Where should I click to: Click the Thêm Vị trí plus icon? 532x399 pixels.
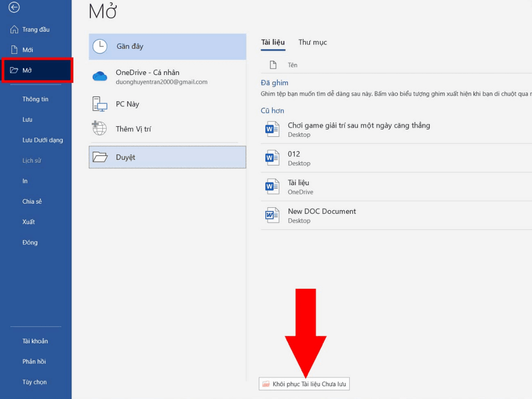[99, 128]
